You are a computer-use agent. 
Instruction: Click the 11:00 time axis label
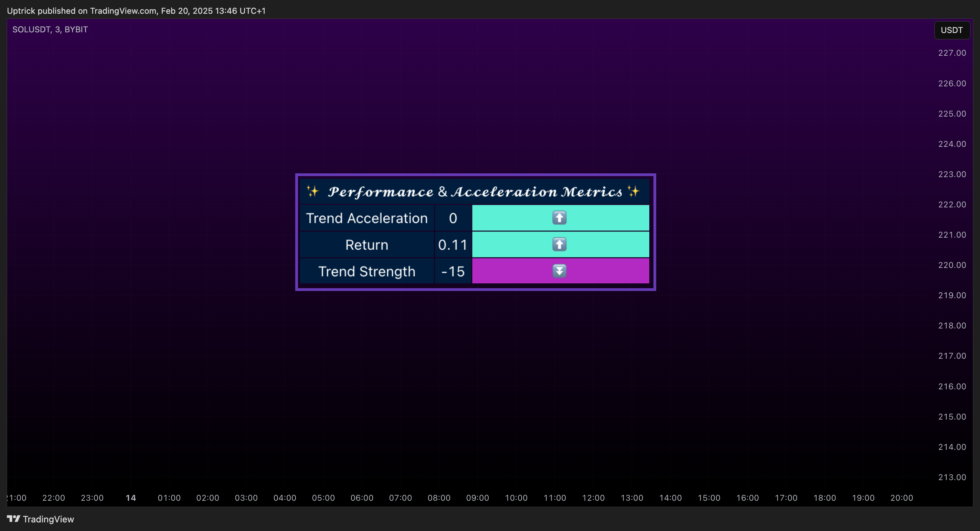(x=555, y=498)
